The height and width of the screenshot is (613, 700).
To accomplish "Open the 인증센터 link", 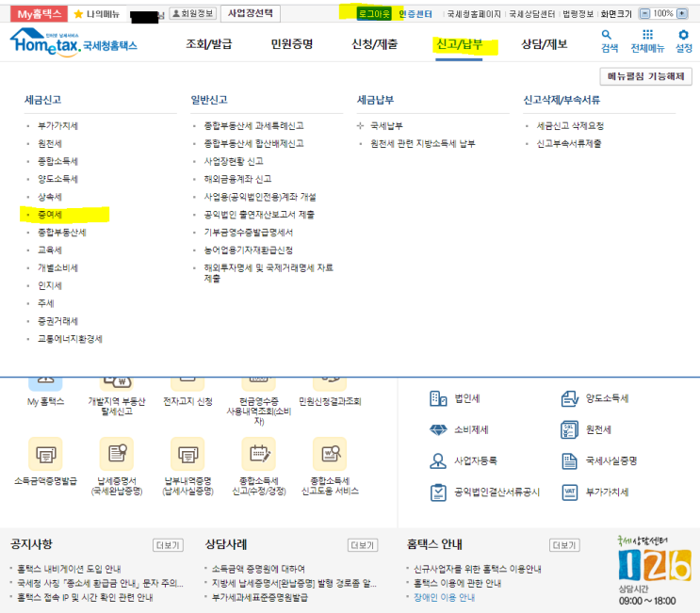I will (x=415, y=14).
